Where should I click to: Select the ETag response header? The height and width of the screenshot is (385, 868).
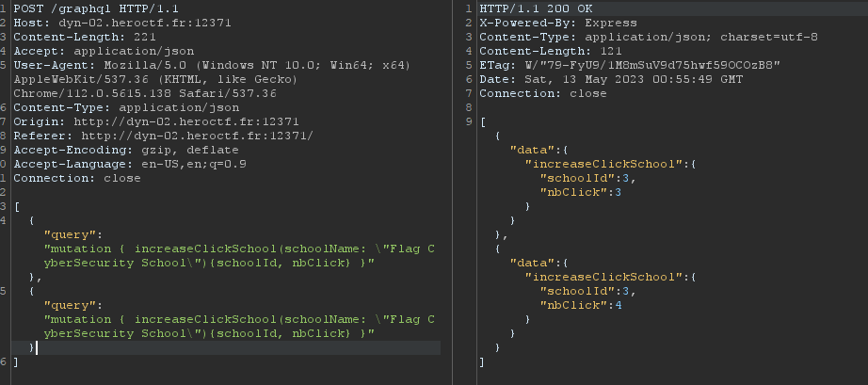tap(630, 65)
